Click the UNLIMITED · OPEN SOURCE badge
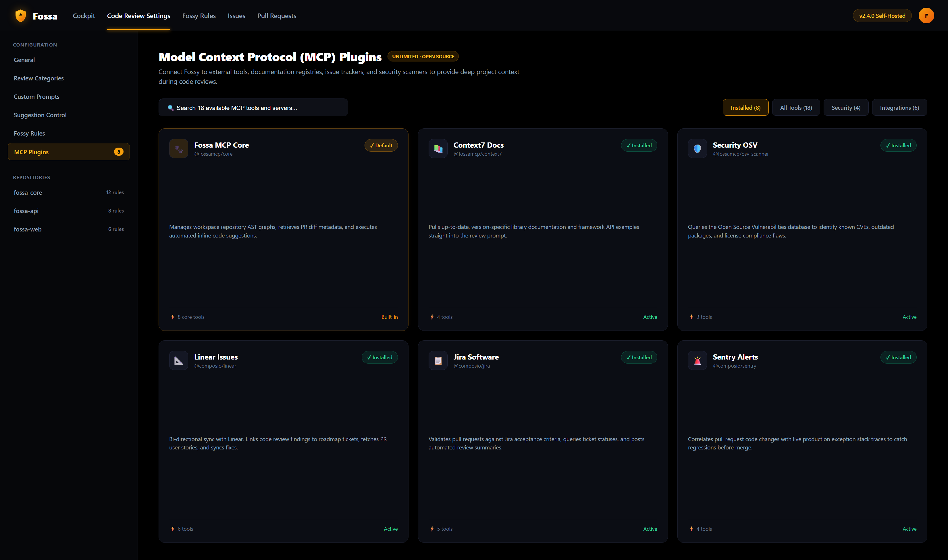The image size is (948, 560). [423, 57]
